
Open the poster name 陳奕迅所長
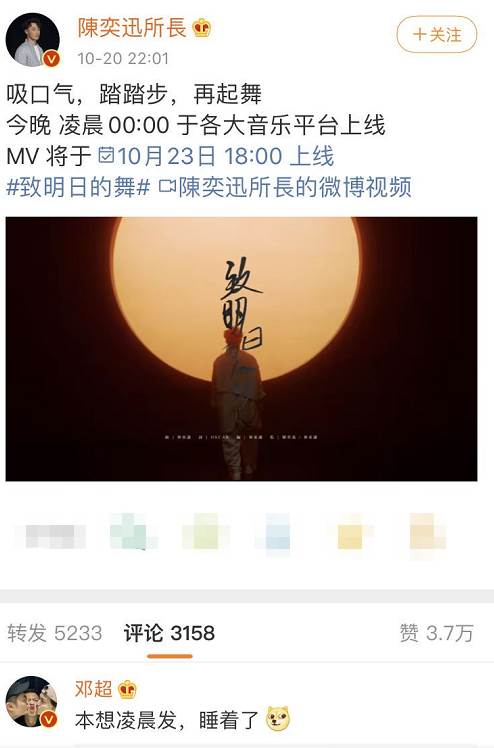pos(132,28)
